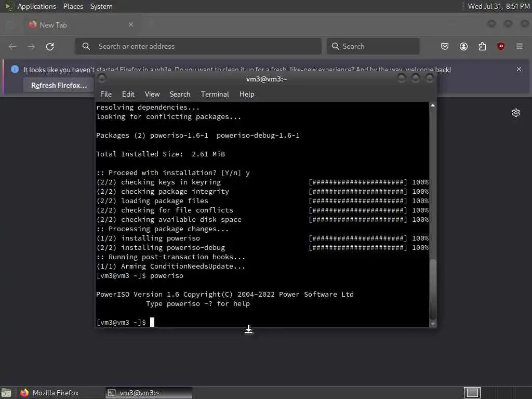Open the terminal View menu
This screenshot has height=399, width=532.
point(152,95)
